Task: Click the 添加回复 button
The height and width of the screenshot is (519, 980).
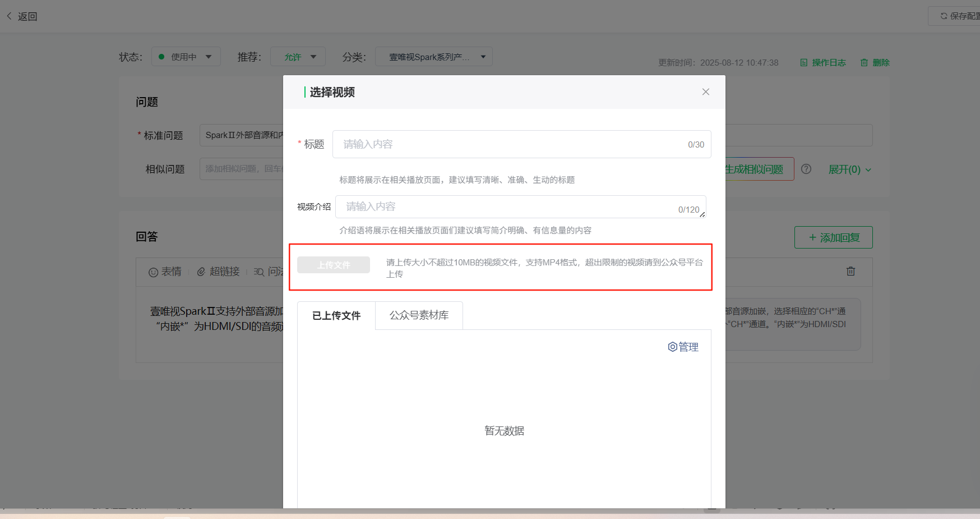Action: [x=834, y=237]
